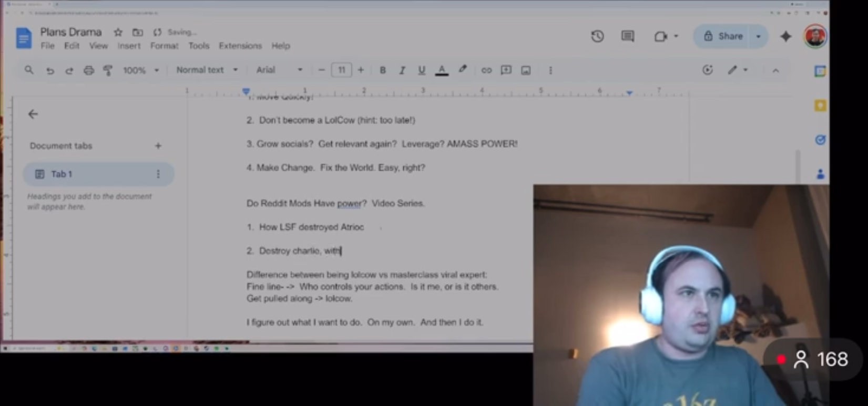Image resolution: width=868 pixels, height=406 pixels.
Task: Toggle italic formatting
Action: [402, 70]
